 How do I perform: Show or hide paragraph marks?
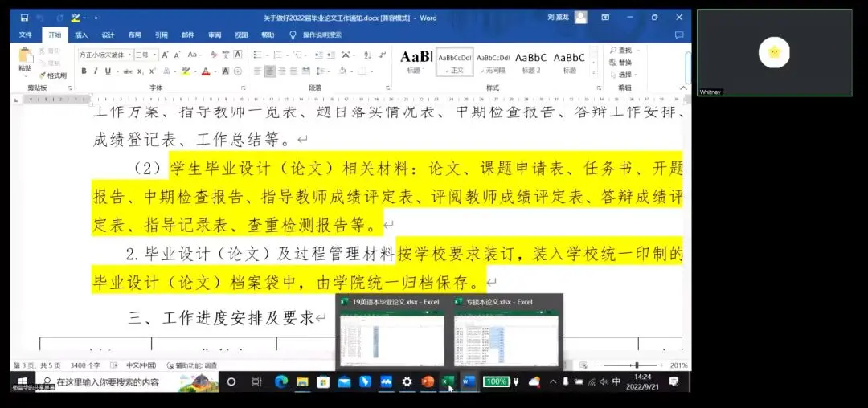[x=382, y=55]
